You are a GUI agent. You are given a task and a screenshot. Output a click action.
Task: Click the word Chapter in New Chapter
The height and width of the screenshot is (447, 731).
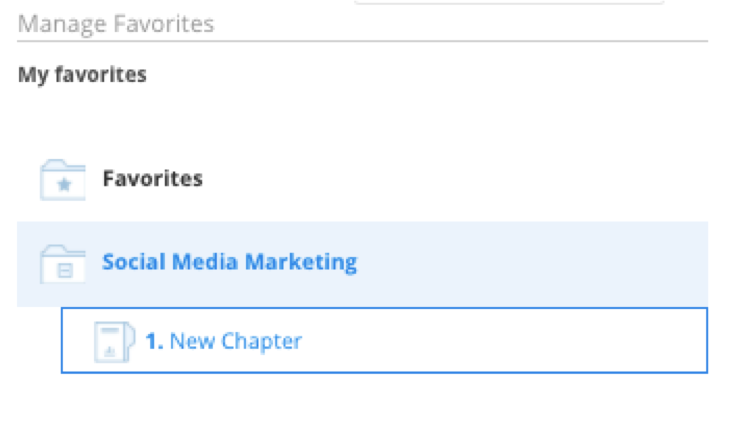click(262, 342)
